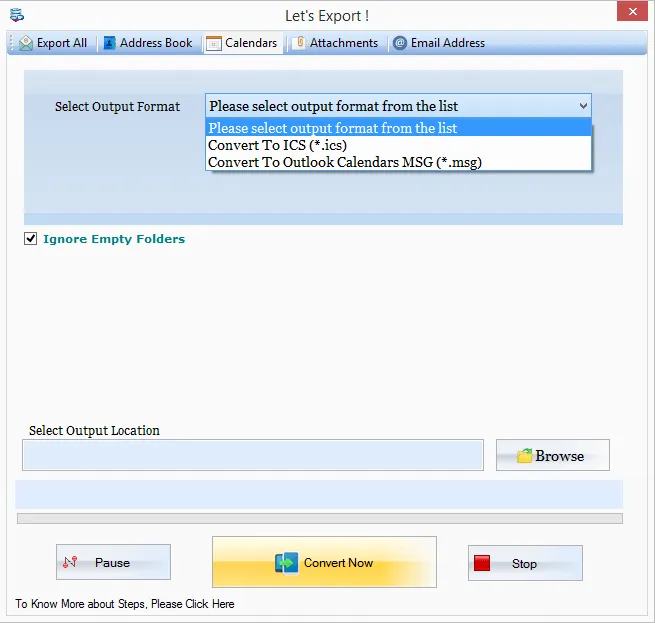Click the Email Address @ icon

tap(400, 43)
